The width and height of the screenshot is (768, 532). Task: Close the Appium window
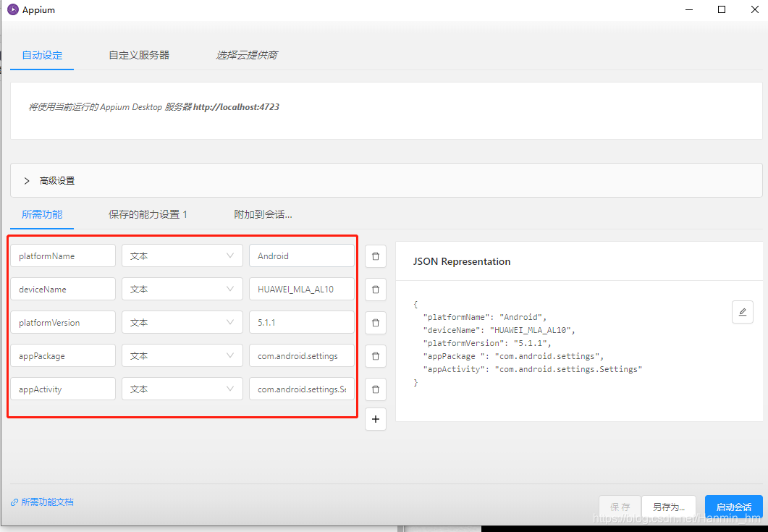point(755,10)
